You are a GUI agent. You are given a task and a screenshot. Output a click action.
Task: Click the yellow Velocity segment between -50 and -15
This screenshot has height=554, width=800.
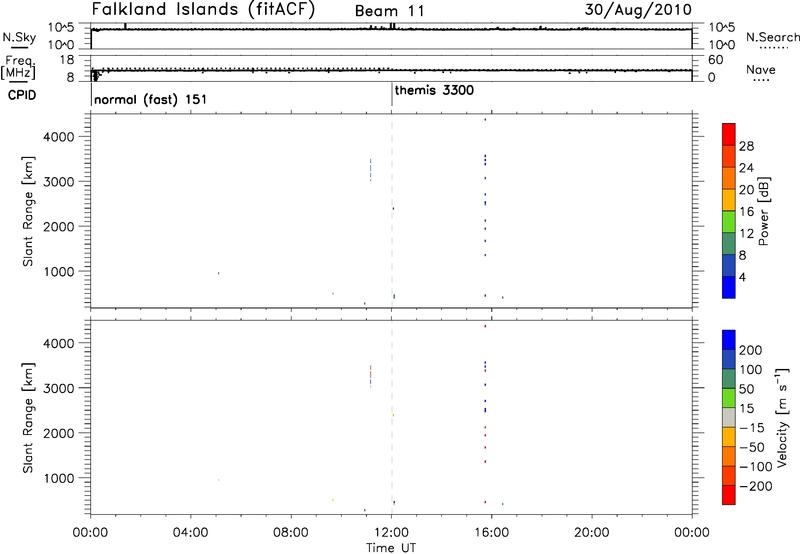[729, 437]
